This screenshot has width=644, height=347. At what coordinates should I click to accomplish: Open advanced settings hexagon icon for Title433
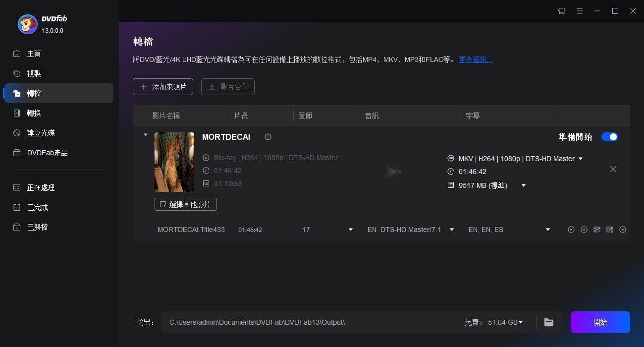pos(584,230)
